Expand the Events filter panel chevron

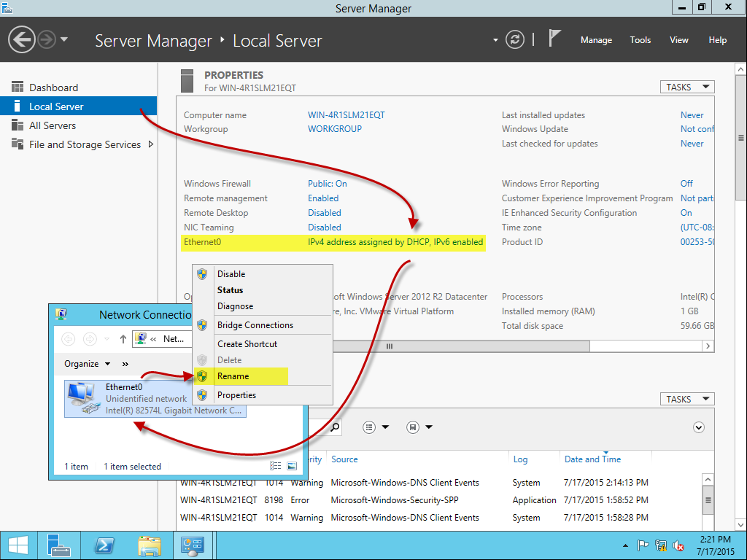(x=698, y=427)
